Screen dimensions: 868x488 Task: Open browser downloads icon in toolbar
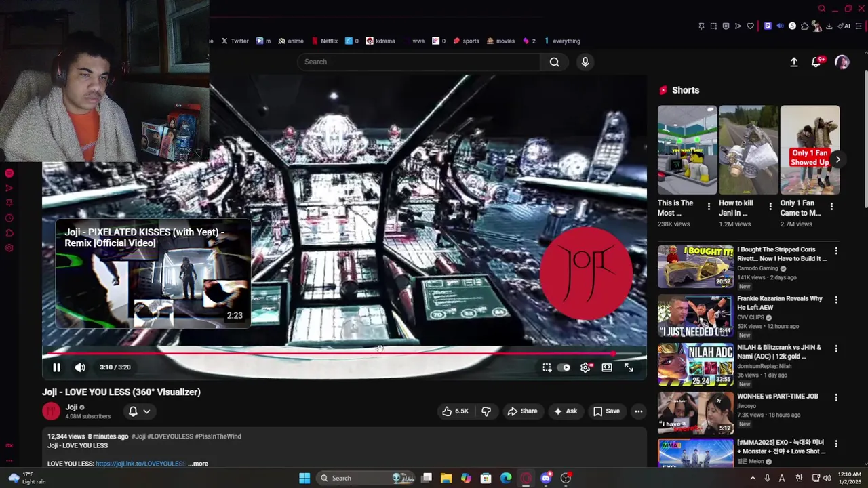pos(829,26)
